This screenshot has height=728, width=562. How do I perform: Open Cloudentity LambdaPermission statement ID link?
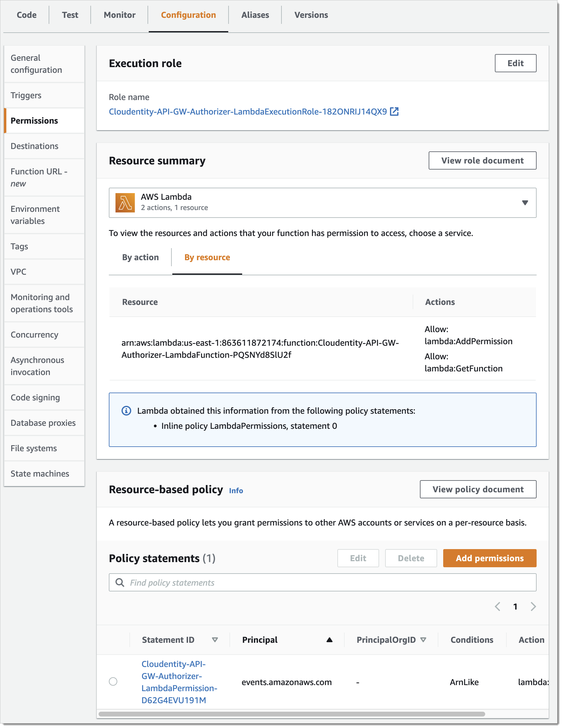tap(179, 682)
